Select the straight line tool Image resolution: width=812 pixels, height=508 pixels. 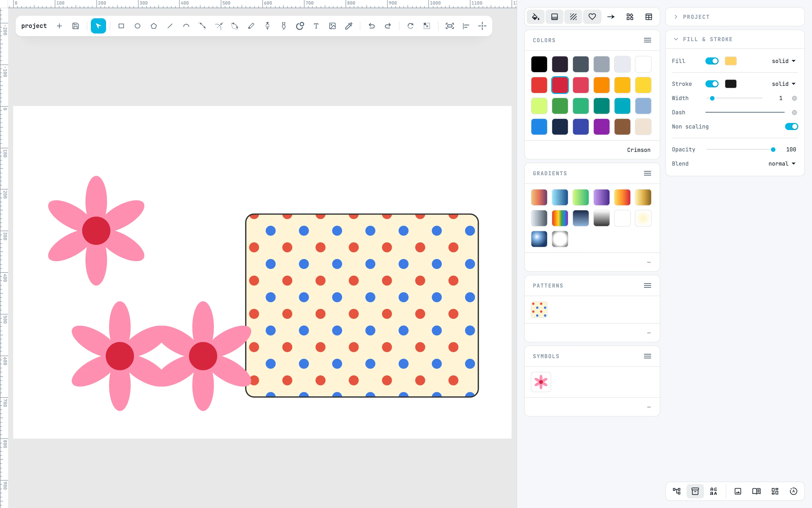coord(170,26)
